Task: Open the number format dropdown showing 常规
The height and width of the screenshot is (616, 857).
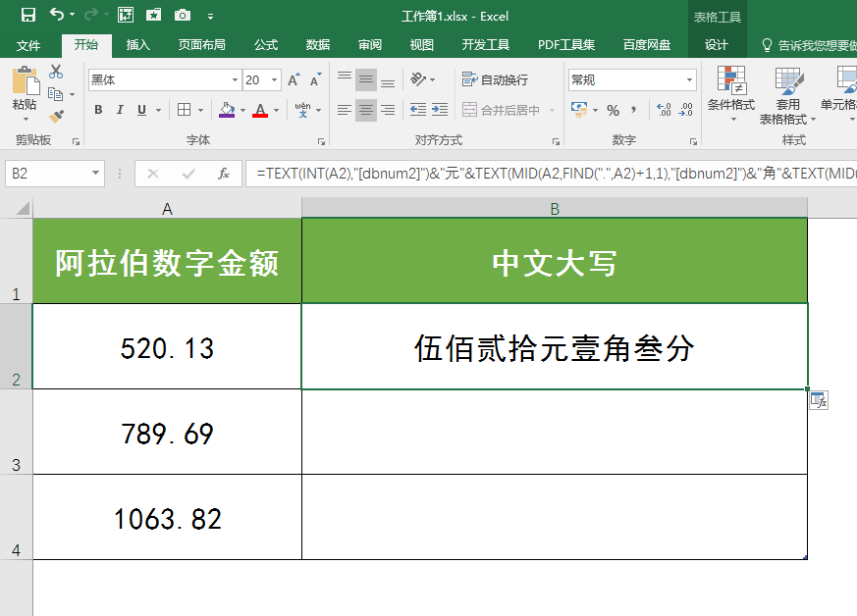Action: [690, 80]
